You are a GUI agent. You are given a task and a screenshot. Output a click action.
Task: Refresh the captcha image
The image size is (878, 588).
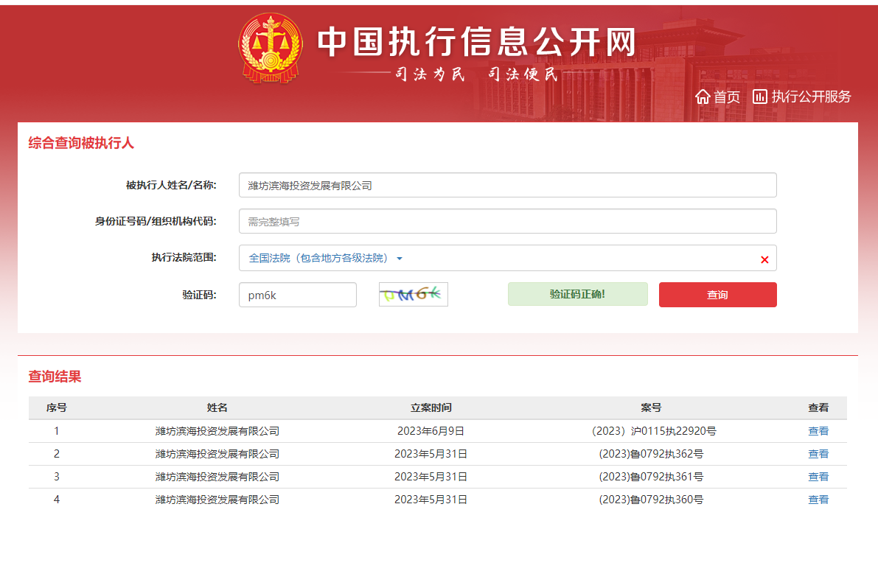pyautogui.click(x=413, y=295)
